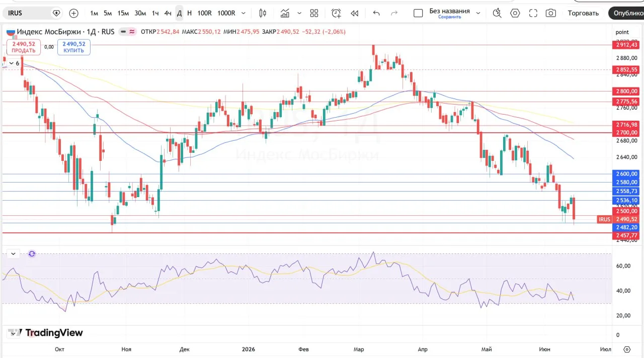The height and width of the screenshot is (358, 644).
Task: Click the 2 700,00 price level label
Action: click(626, 133)
